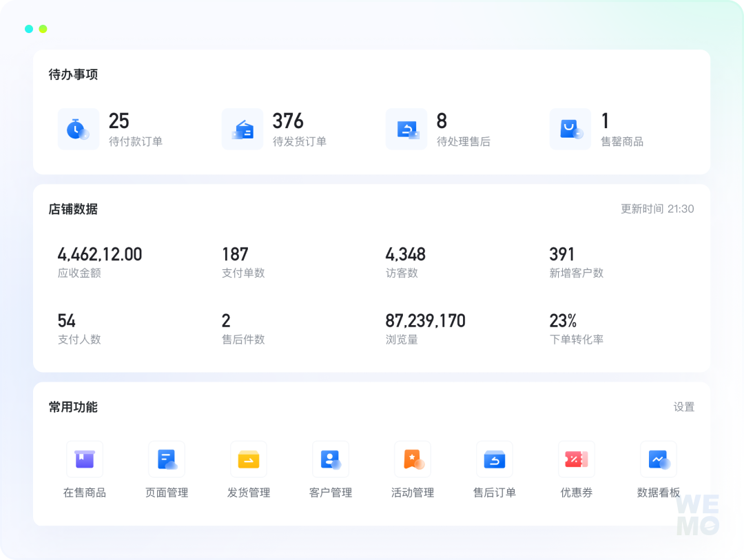
Task: Click the 更新时间 21:30 text
Action: pyautogui.click(x=657, y=209)
